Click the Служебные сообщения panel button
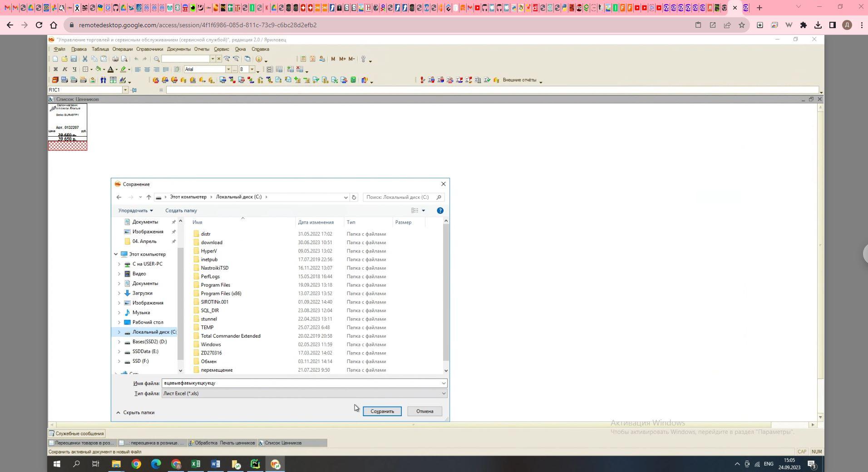The width and height of the screenshot is (868, 472). [77, 433]
